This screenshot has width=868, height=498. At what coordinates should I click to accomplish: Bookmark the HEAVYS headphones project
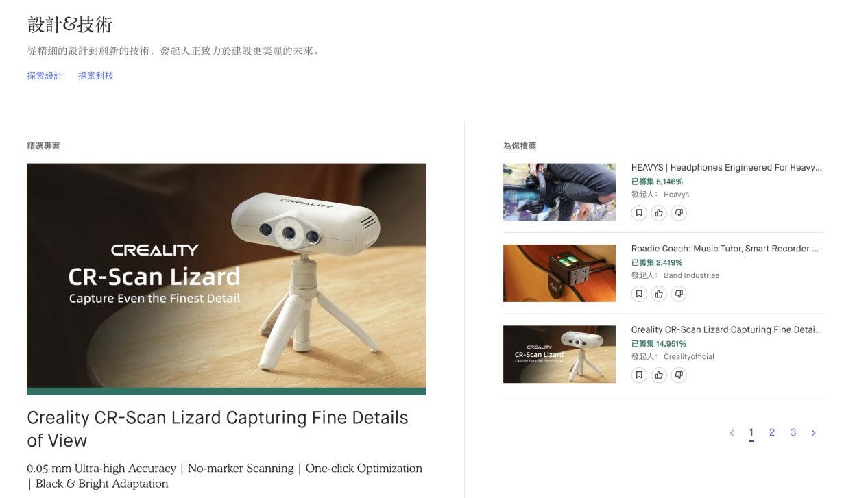pos(639,213)
